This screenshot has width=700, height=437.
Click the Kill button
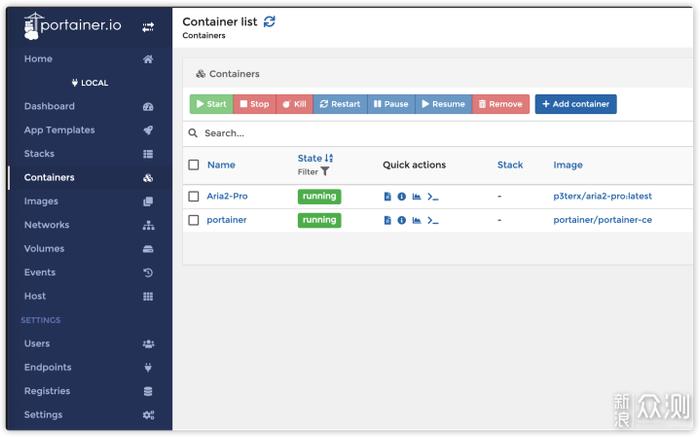pyautogui.click(x=295, y=104)
